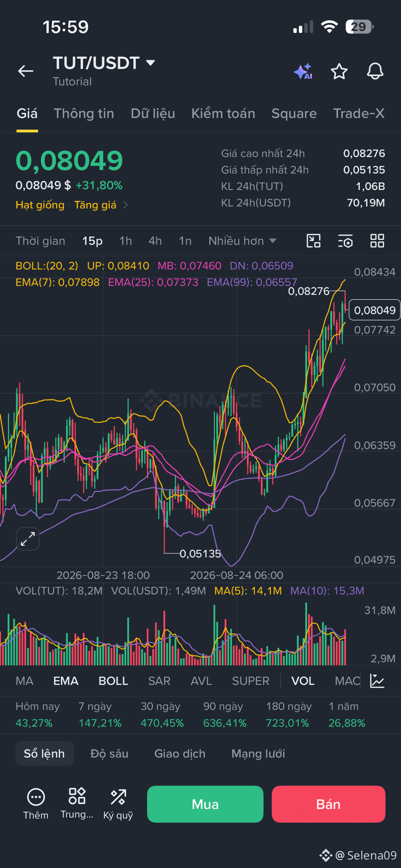This screenshot has width=401, height=868.
Task: Go back with the left arrow
Action: pyautogui.click(x=26, y=71)
